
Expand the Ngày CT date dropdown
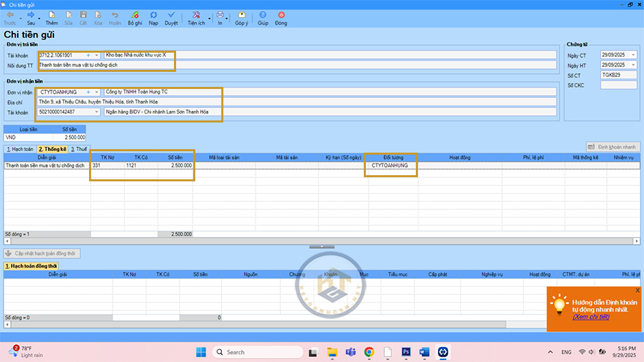632,55
